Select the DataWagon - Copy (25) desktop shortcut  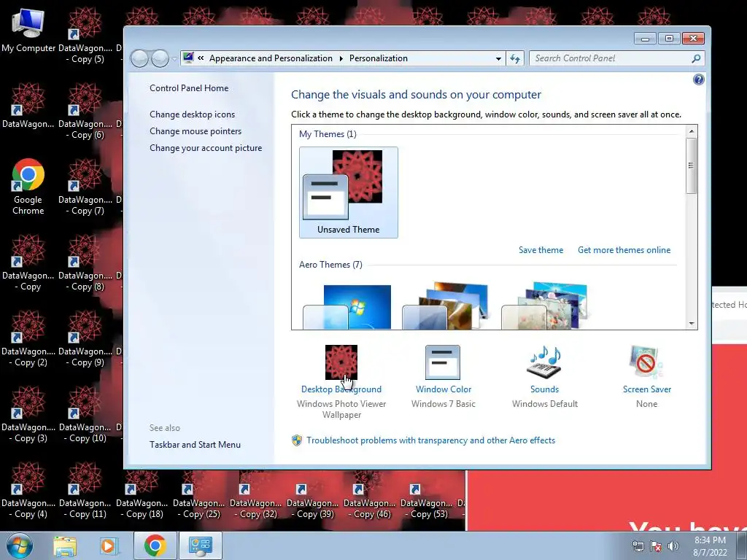tap(198, 495)
